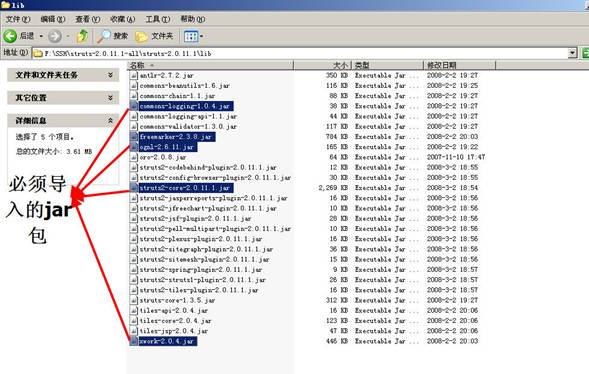The height and width of the screenshot is (374, 589).
Task: Click file name struts-core-1.3.5.jar
Action: pyautogui.click(x=177, y=300)
